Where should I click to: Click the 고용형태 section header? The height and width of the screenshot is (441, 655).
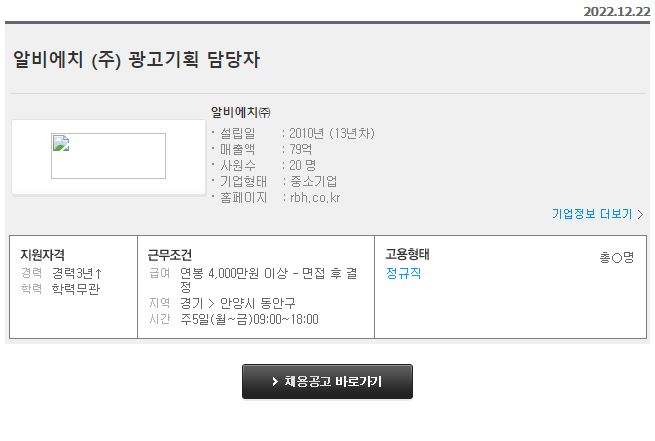[x=407, y=254]
